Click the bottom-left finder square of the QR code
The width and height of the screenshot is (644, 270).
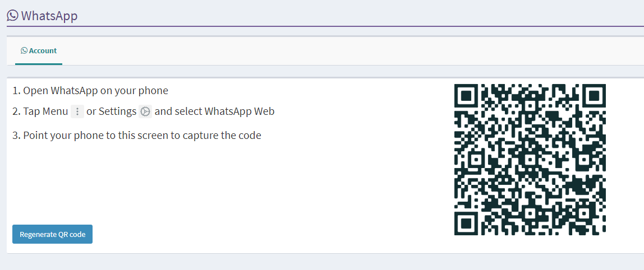coord(467,223)
